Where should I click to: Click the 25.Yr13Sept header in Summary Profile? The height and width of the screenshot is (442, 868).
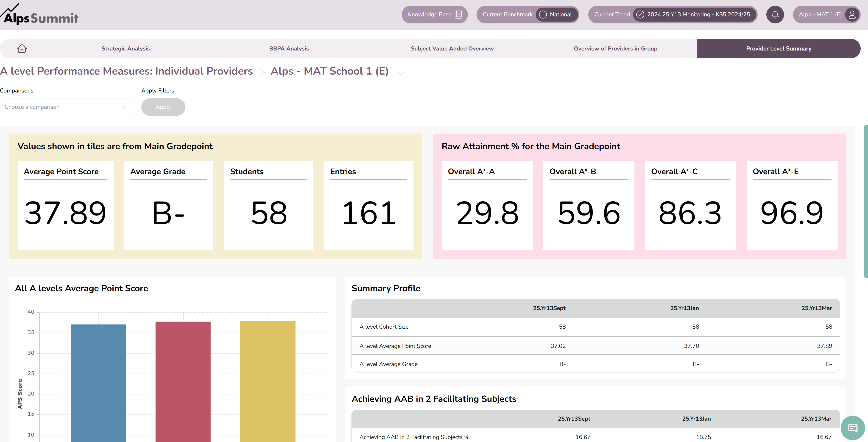[x=549, y=308]
